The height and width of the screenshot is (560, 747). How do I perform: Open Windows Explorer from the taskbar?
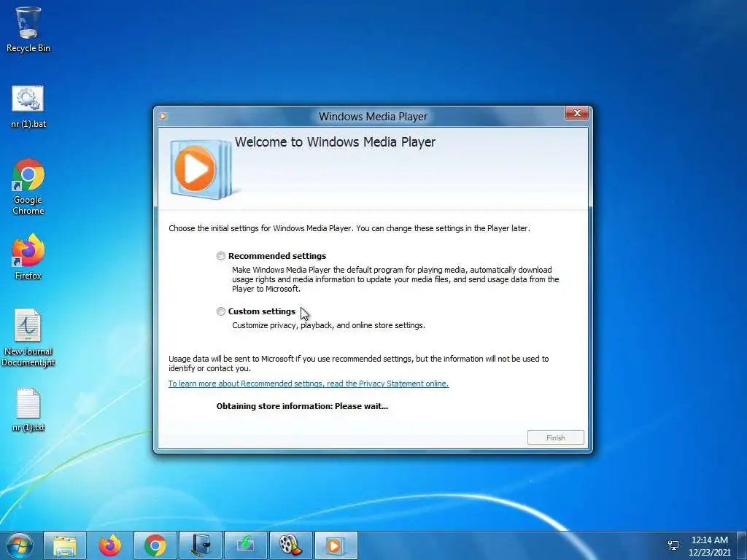[x=65, y=545]
